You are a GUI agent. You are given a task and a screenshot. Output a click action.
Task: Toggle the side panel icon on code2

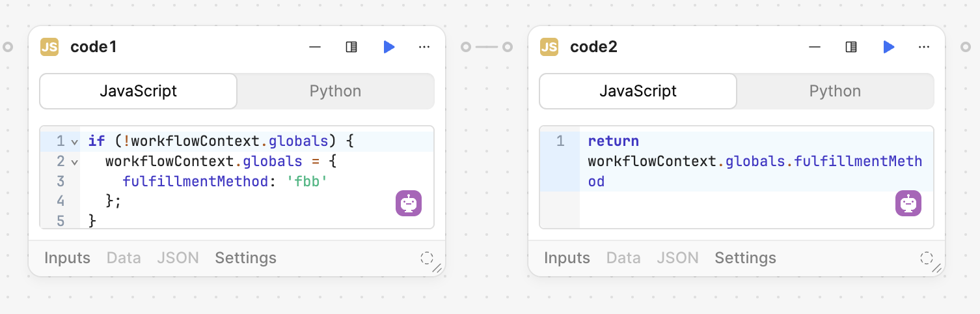pos(851,47)
